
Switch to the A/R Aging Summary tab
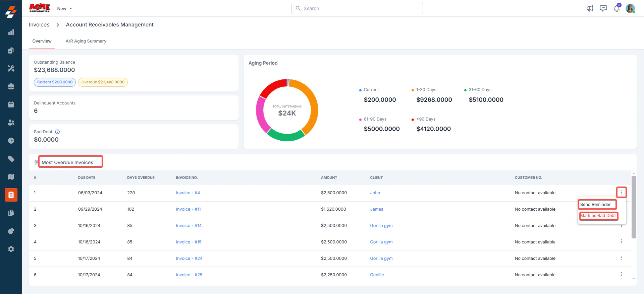pyautogui.click(x=86, y=41)
